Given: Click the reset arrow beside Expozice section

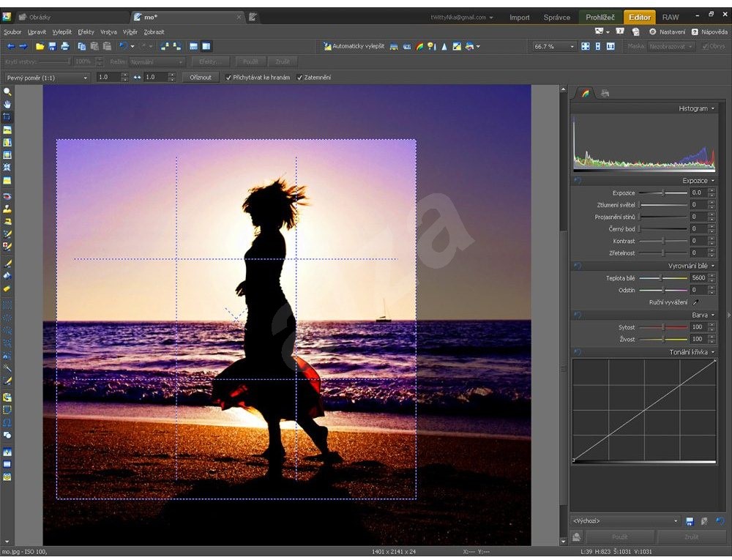Looking at the screenshot, I should pos(578,180).
